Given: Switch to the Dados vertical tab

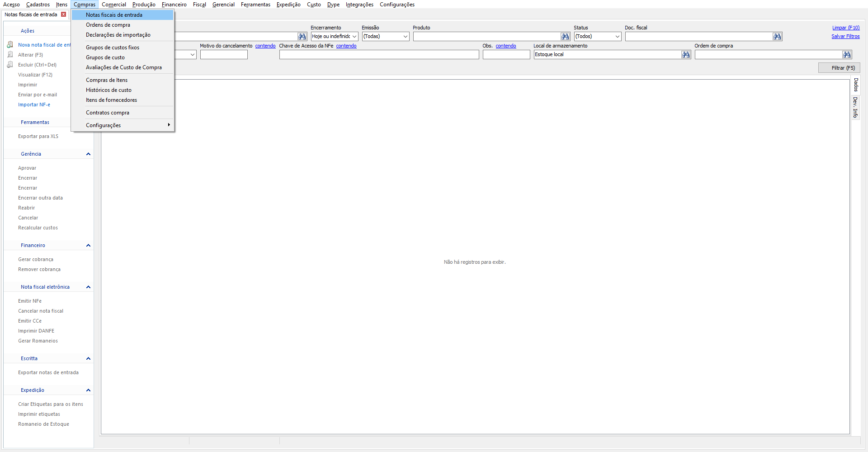Looking at the screenshot, I should point(855,85).
